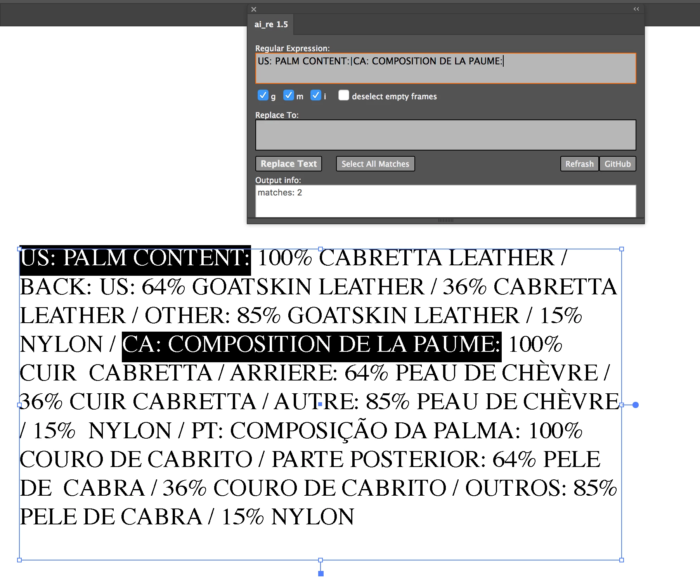Screen dimensions: 700x588
Task: Click the text frame bottom-left corner handle
Action: point(19,560)
